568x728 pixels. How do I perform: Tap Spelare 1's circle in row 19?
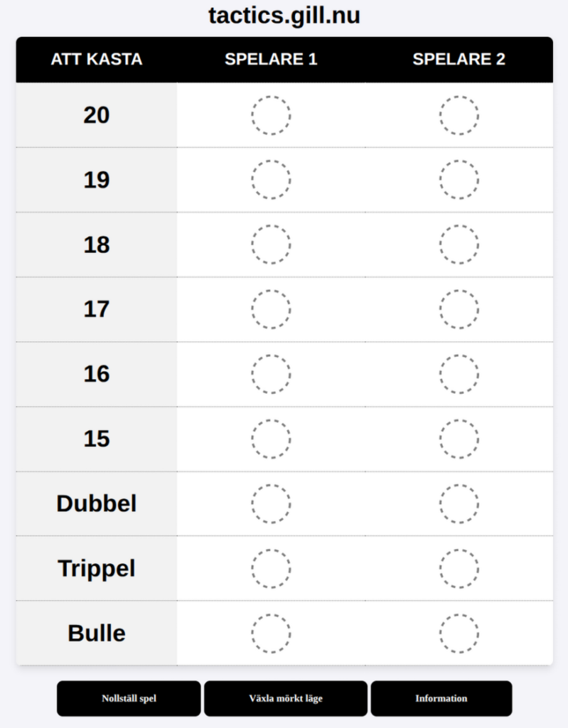click(271, 180)
